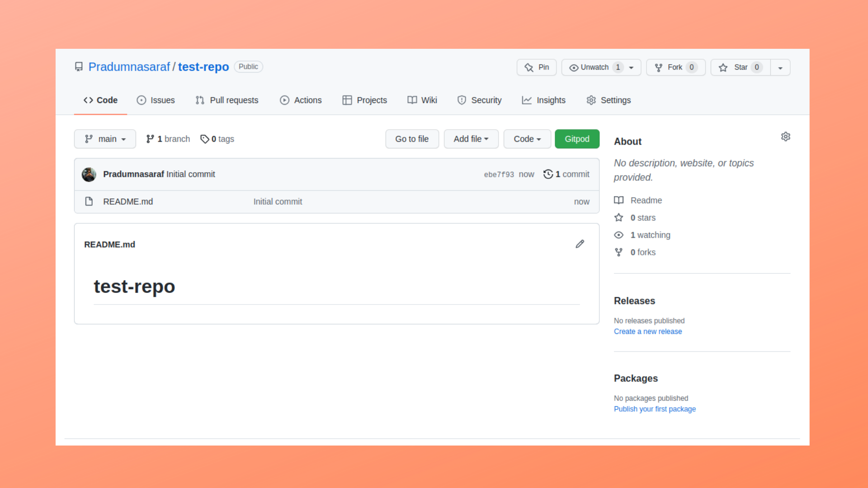The image size is (868, 488).
Task: Open the Readme link in About
Action: tap(638, 200)
